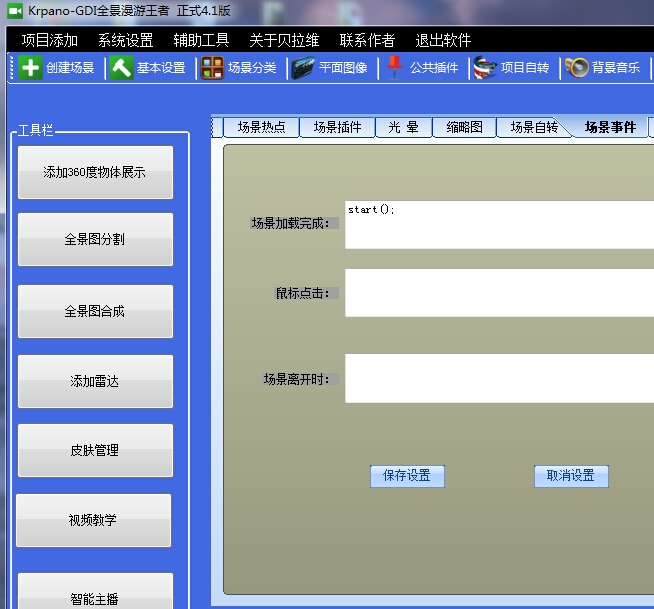Open 背景音乐 toolbar label
654x609 pixels.
point(616,68)
